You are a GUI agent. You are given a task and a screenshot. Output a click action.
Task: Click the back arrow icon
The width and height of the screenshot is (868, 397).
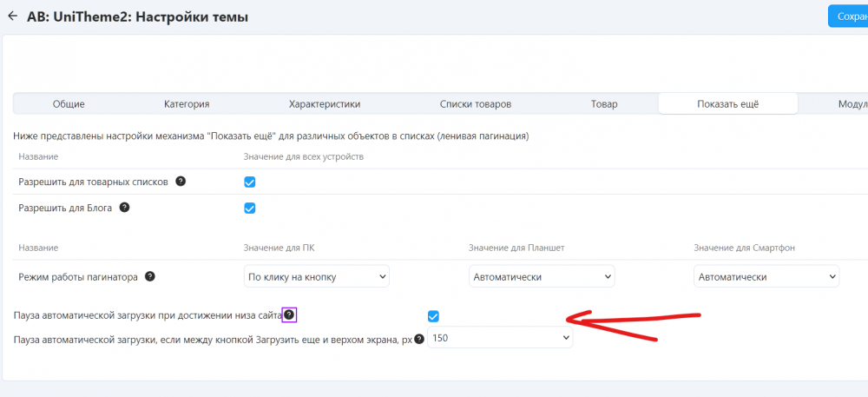[12, 16]
